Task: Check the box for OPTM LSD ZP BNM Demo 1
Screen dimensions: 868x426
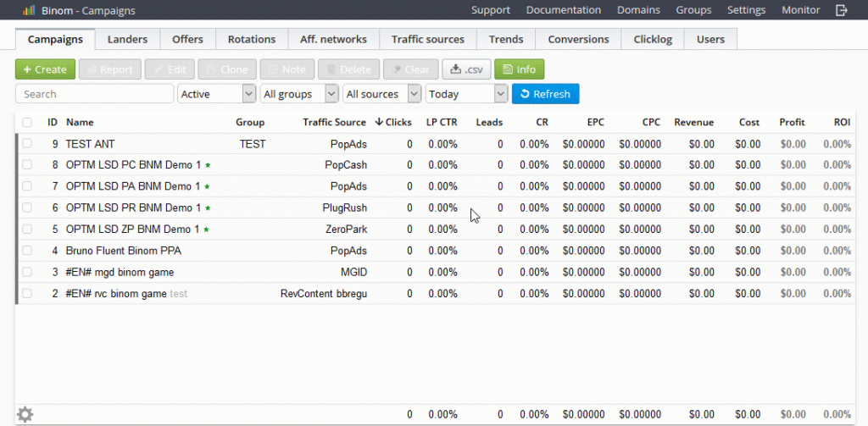Action: pyautogui.click(x=27, y=229)
